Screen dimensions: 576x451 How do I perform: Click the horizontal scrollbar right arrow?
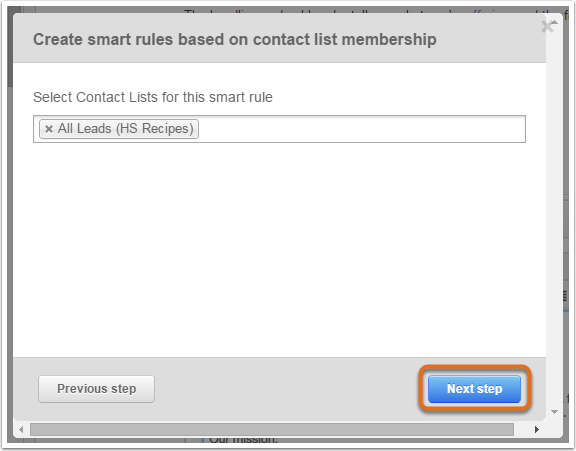(x=537, y=429)
